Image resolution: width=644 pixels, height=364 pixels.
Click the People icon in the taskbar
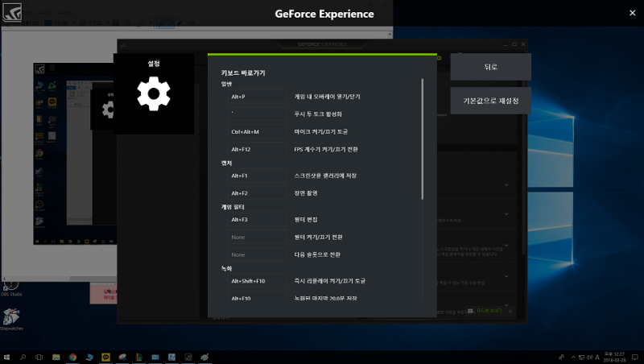(x=561, y=357)
